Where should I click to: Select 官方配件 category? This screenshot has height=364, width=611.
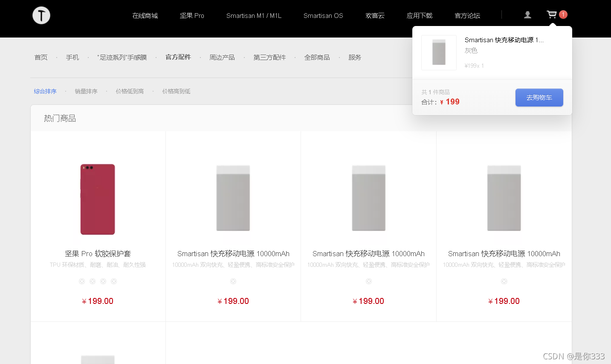pos(178,57)
